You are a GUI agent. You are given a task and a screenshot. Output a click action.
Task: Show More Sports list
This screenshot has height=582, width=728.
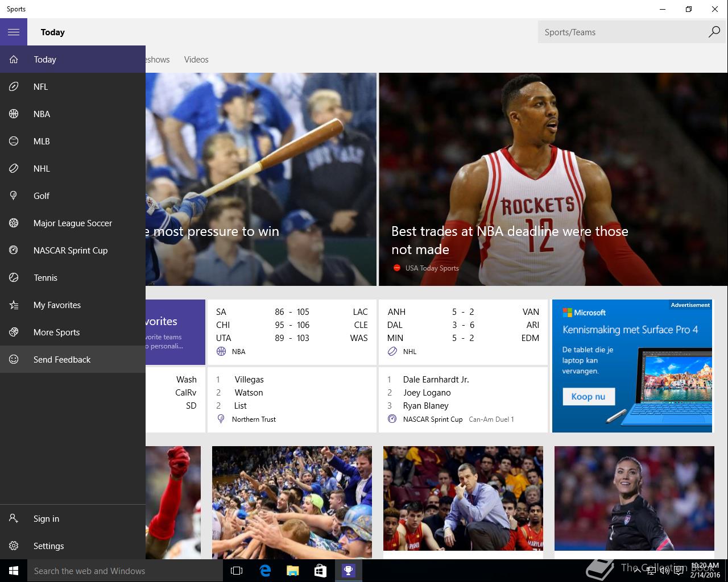click(x=73, y=332)
